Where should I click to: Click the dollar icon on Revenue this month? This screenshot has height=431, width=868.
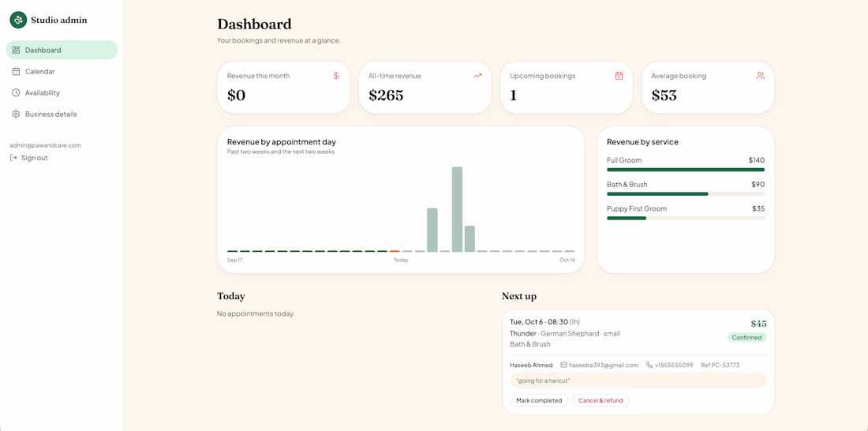tap(336, 76)
